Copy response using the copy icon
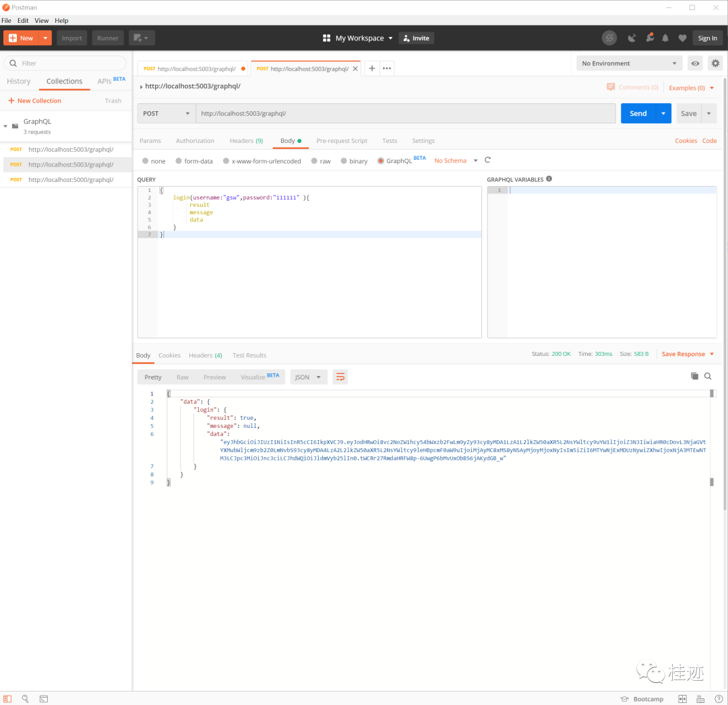 (694, 376)
